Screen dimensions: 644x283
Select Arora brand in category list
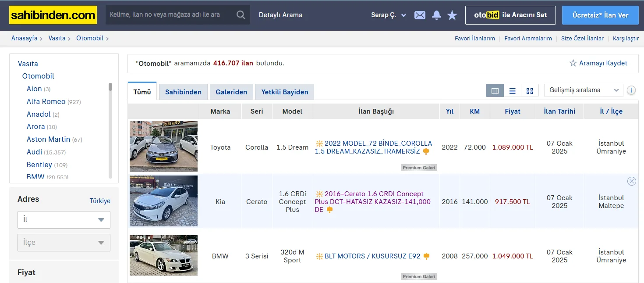[x=36, y=126]
